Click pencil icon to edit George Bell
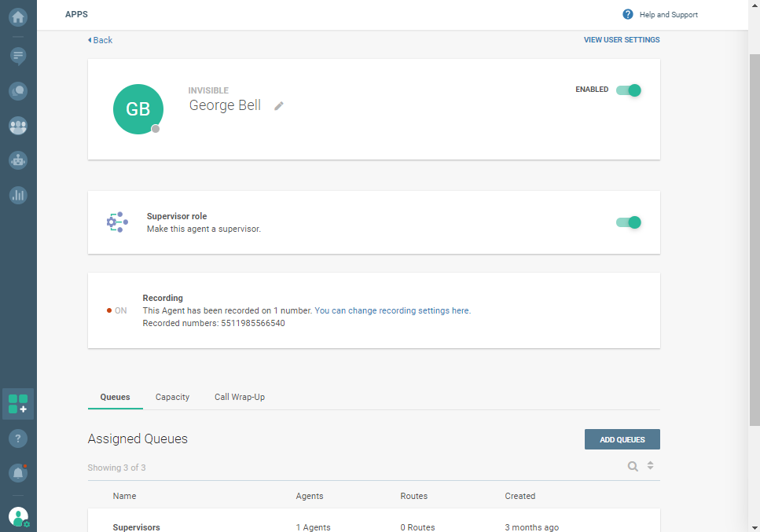The image size is (760, 532). (x=279, y=106)
